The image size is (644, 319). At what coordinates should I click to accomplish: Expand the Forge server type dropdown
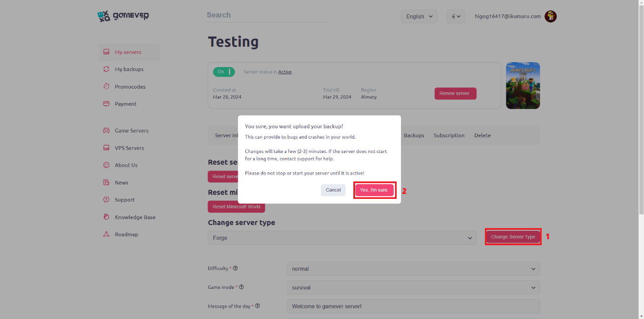pos(342,238)
